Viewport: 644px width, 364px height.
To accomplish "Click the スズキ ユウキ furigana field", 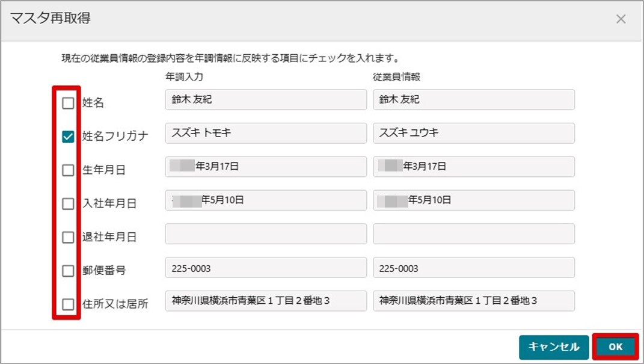I will 474,133.
